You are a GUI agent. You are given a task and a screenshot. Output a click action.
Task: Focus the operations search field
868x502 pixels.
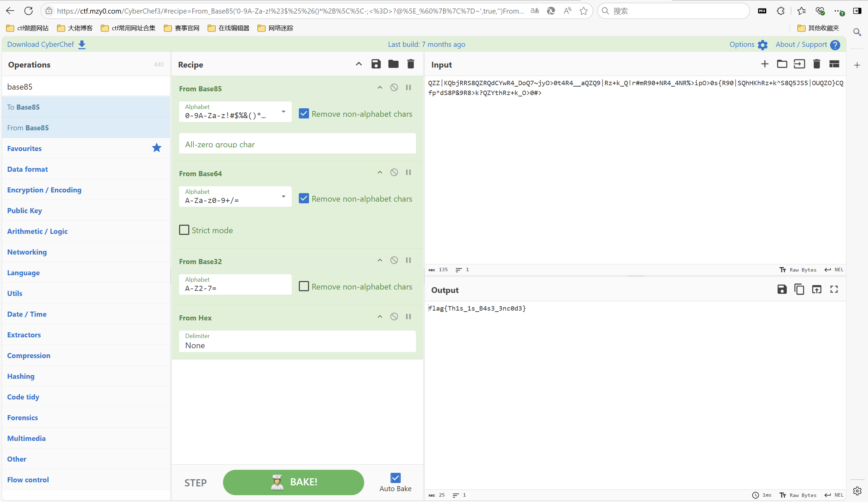[x=86, y=87]
